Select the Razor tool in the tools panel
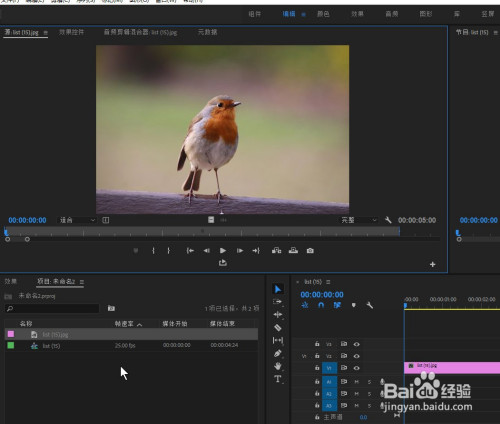This screenshot has height=424, width=500. pos(278,328)
